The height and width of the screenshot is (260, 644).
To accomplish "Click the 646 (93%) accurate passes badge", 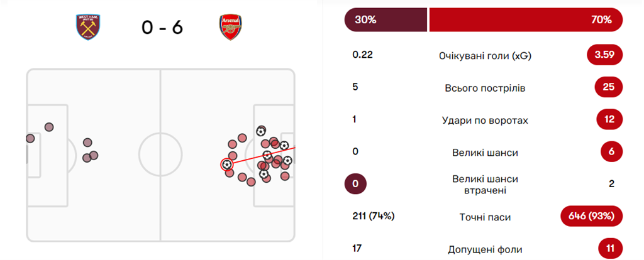I will pyautogui.click(x=591, y=217).
